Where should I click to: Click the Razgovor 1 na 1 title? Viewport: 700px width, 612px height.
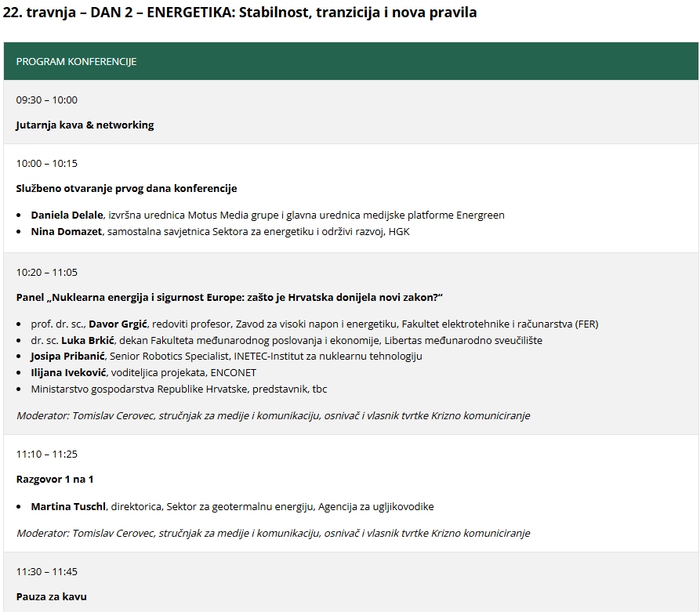55,479
